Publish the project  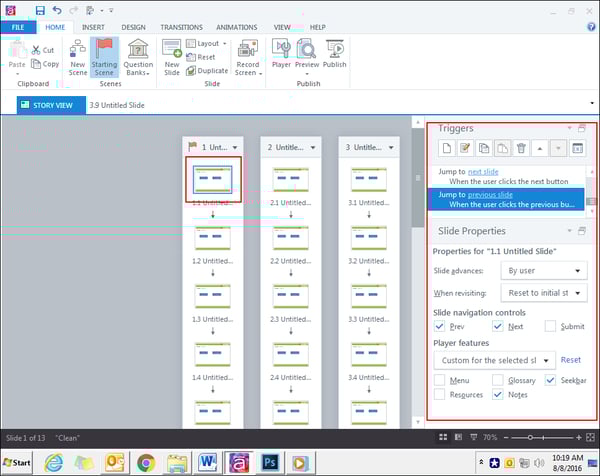[x=334, y=54]
